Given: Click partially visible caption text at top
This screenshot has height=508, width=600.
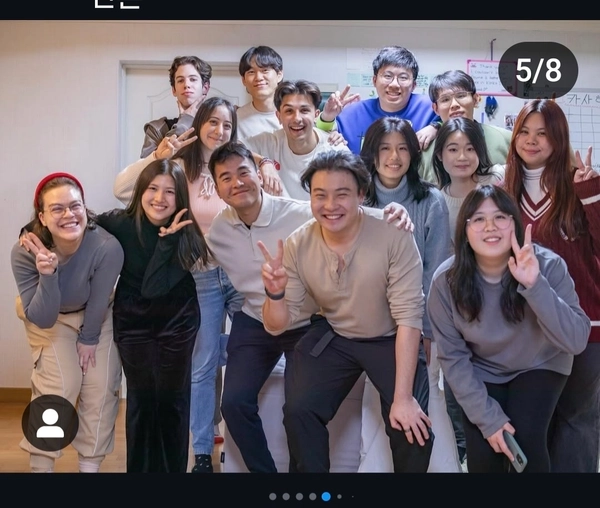Looking at the screenshot, I should coord(116,5).
